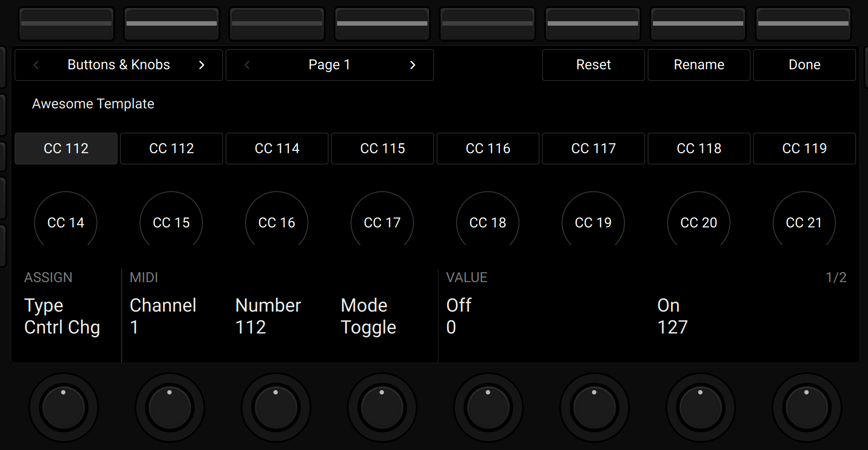
Task: Click the Reset button
Action: click(593, 65)
